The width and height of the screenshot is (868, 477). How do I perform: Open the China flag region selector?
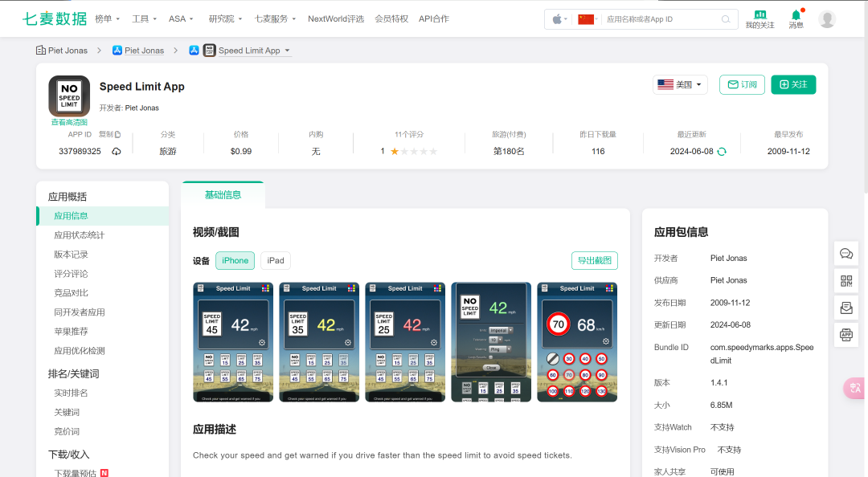point(588,19)
